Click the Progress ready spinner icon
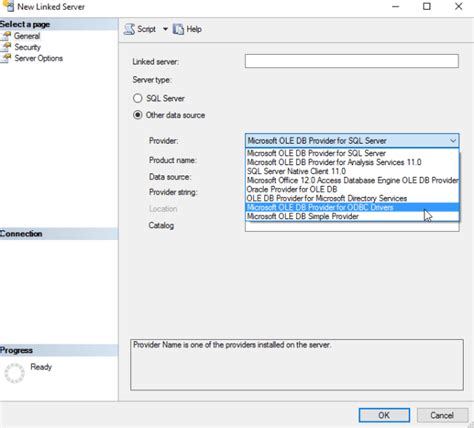 [14, 373]
